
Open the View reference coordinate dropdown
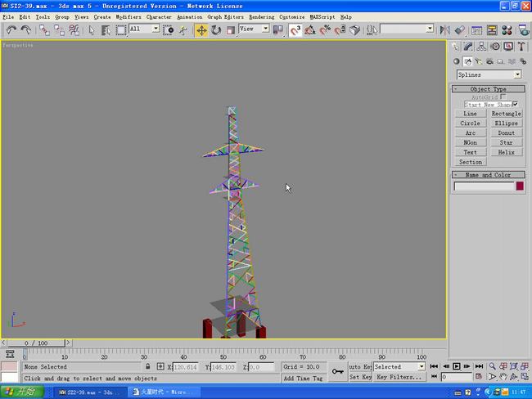coord(266,29)
